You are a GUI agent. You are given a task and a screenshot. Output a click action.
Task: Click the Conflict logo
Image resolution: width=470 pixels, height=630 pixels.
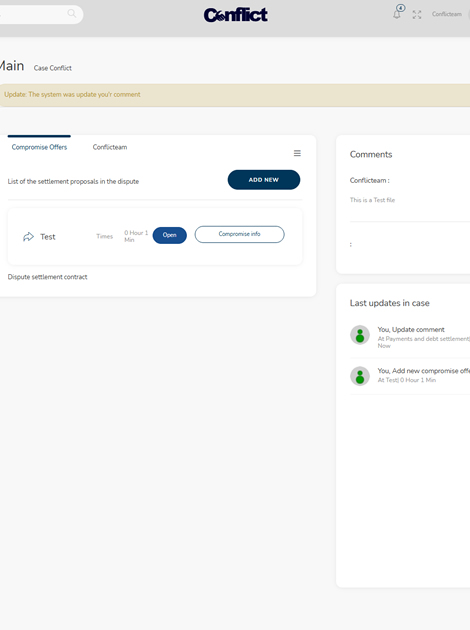(236, 15)
